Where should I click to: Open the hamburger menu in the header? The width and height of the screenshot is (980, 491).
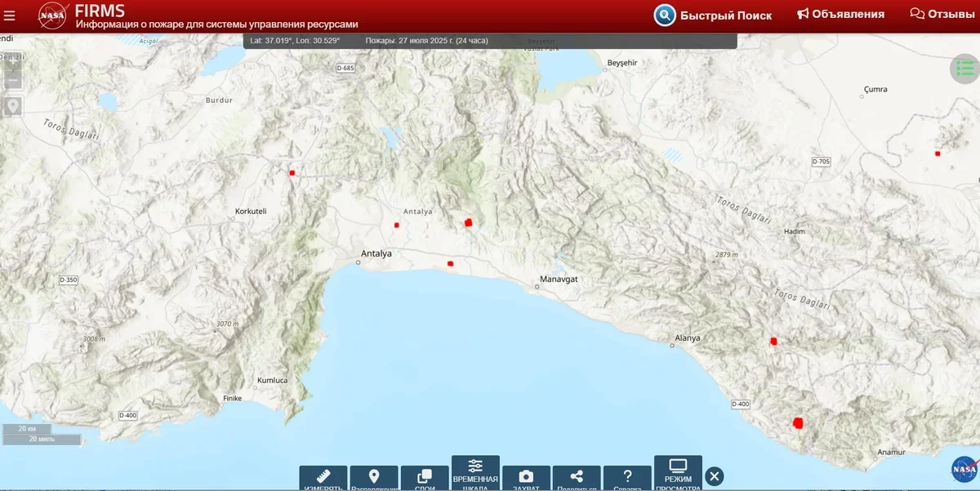click(x=10, y=16)
